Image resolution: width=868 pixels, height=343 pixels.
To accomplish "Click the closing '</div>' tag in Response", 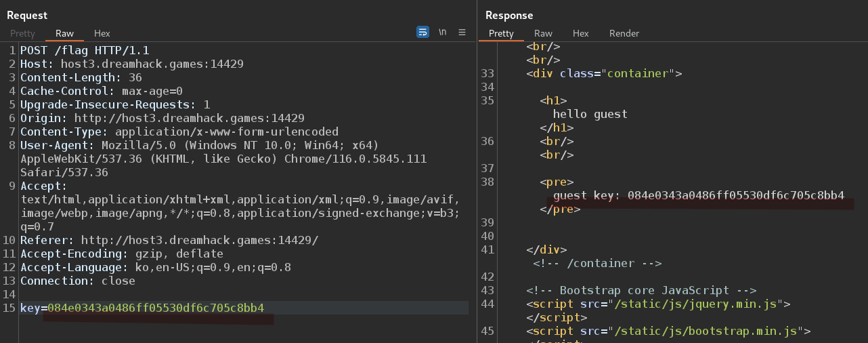I will click(546, 249).
